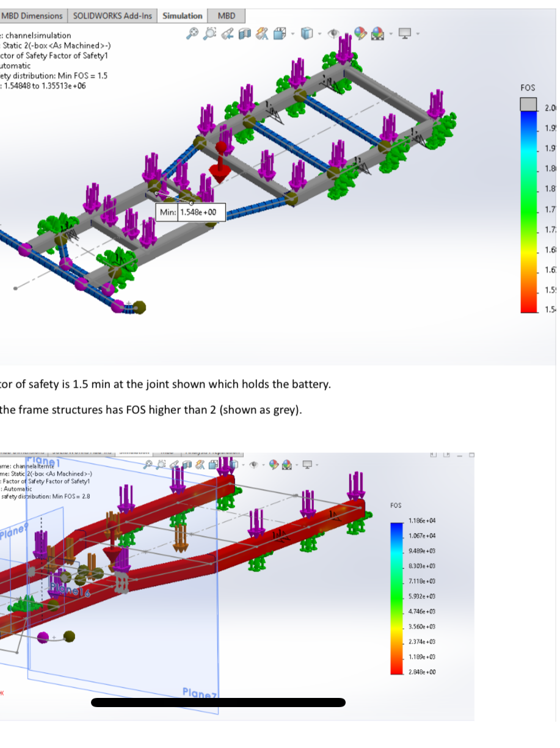Click Zoom to Fit in lower screenshot toolbar

[x=147, y=464]
